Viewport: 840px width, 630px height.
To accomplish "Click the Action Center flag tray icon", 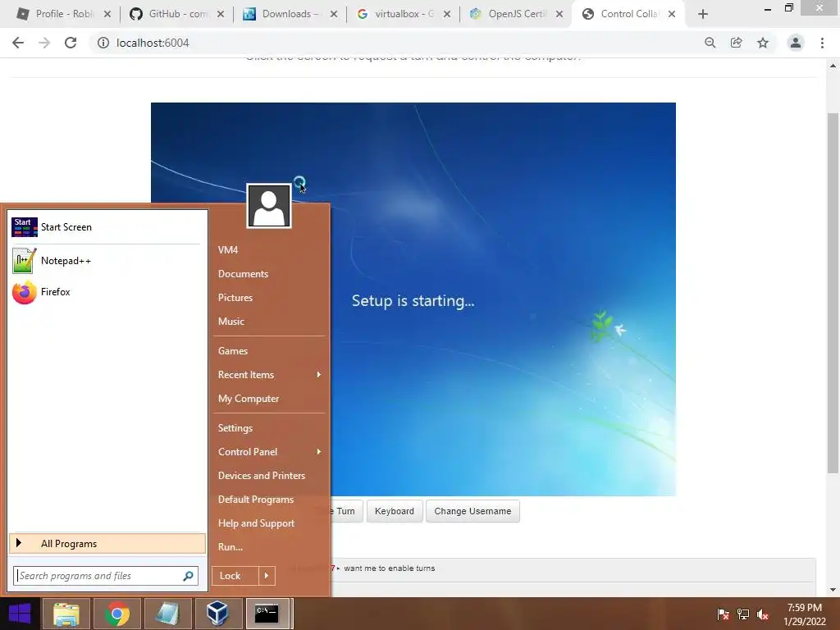I will pos(723,614).
